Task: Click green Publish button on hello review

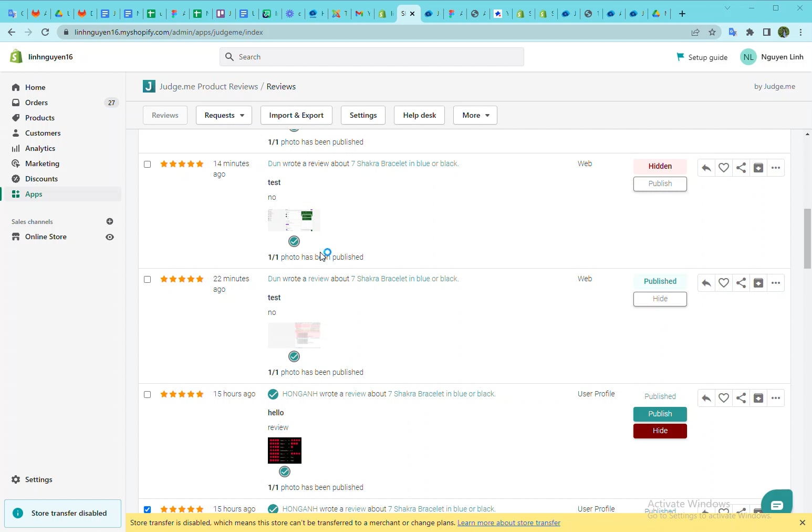Action: [x=660, y=414]
